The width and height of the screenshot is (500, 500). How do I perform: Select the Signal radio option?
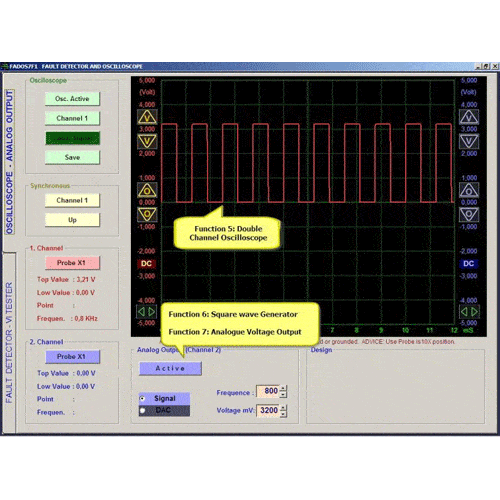(x=142, y=398)
